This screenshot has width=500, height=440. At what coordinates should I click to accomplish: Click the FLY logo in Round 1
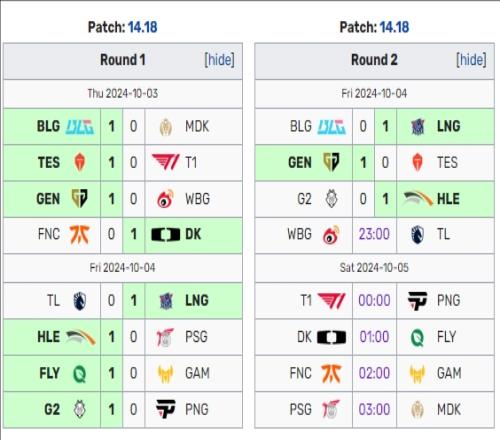coord(80,373)
